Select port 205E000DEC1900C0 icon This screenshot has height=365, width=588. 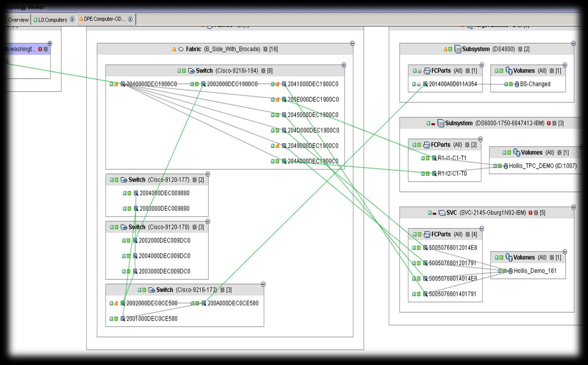coord(284,99)
